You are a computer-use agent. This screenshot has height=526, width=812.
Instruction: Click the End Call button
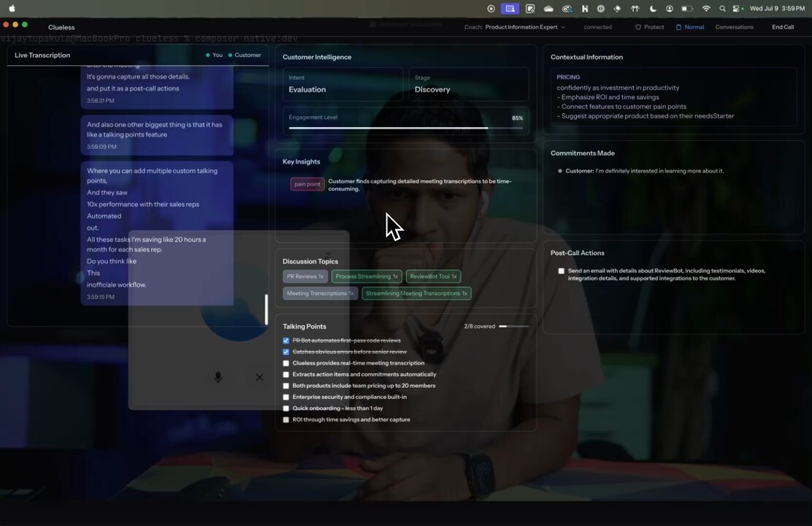point(783,27)
